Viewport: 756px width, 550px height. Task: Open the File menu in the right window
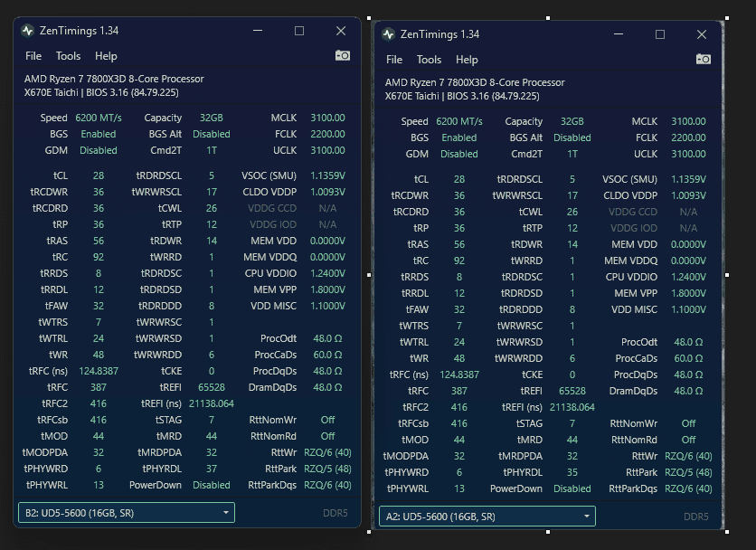394,60
